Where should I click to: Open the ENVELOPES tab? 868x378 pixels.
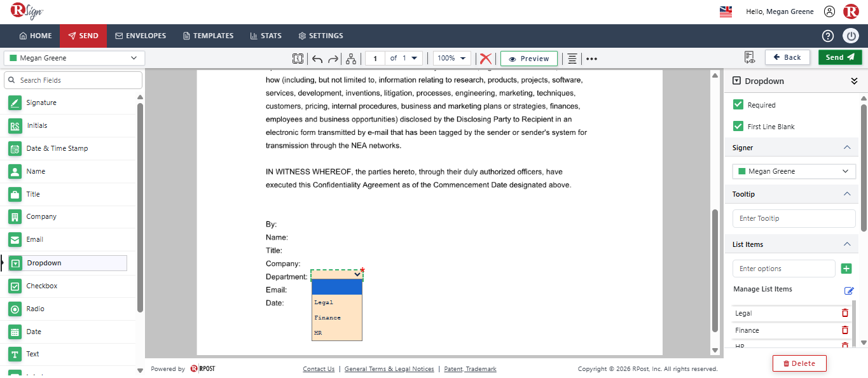coord(141,36)
